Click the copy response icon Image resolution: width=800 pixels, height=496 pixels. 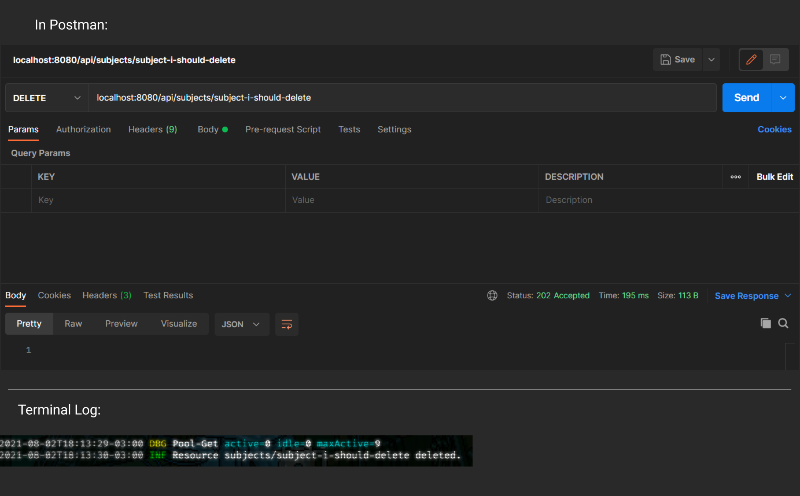pyautogui.click(x=765, y=323)
